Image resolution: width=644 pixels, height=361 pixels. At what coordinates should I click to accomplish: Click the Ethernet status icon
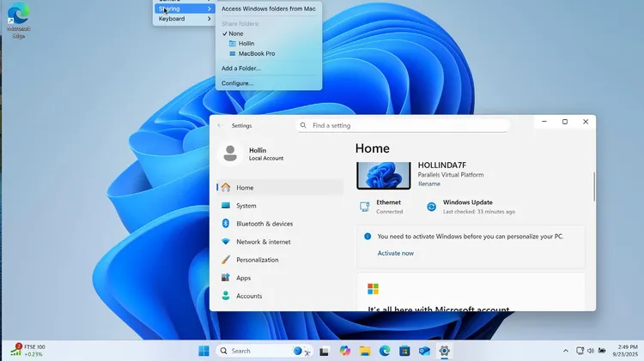point(365,207)
